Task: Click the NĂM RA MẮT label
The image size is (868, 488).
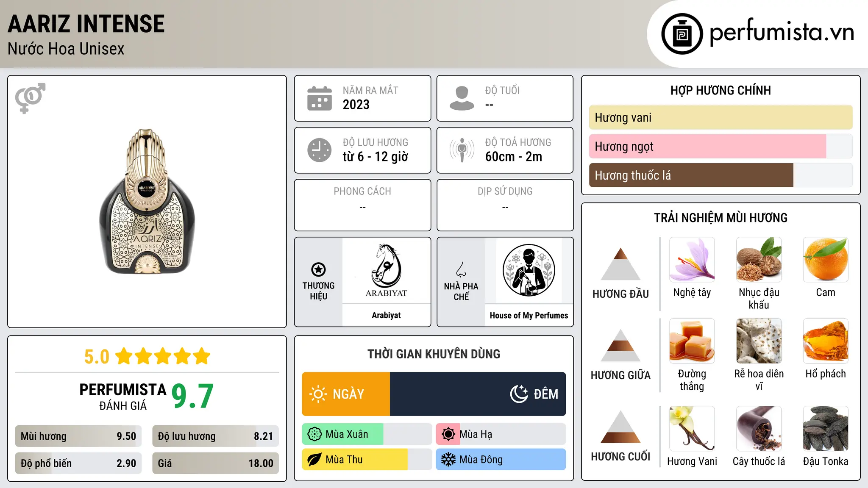Action: (370, 90)
